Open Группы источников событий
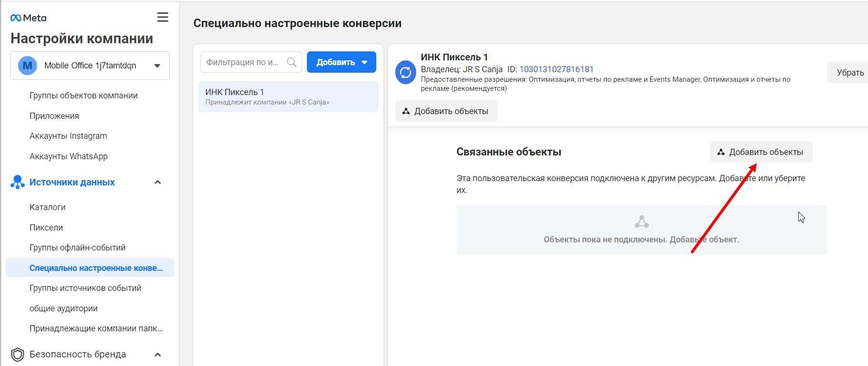The width and height of the screenshot is (868, 366). pos(86,288)
